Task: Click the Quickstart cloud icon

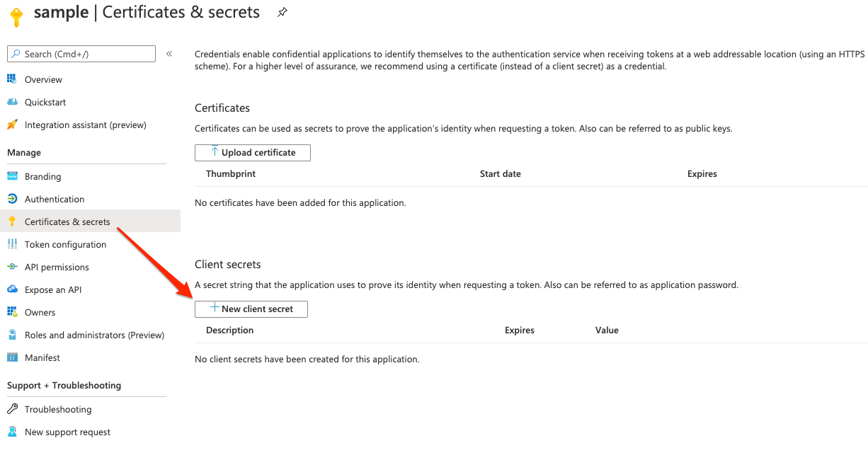Action: click(12, 102)
